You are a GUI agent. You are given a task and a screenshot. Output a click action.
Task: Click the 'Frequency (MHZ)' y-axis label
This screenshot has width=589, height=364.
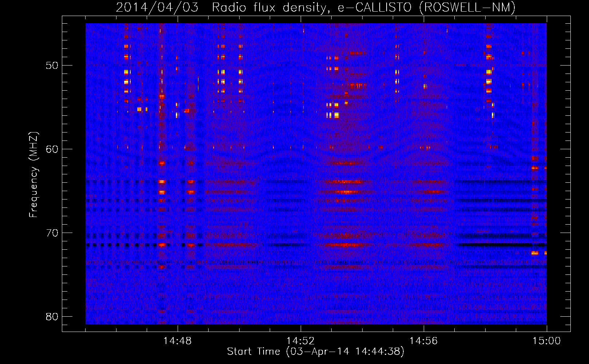pos(33,175)
